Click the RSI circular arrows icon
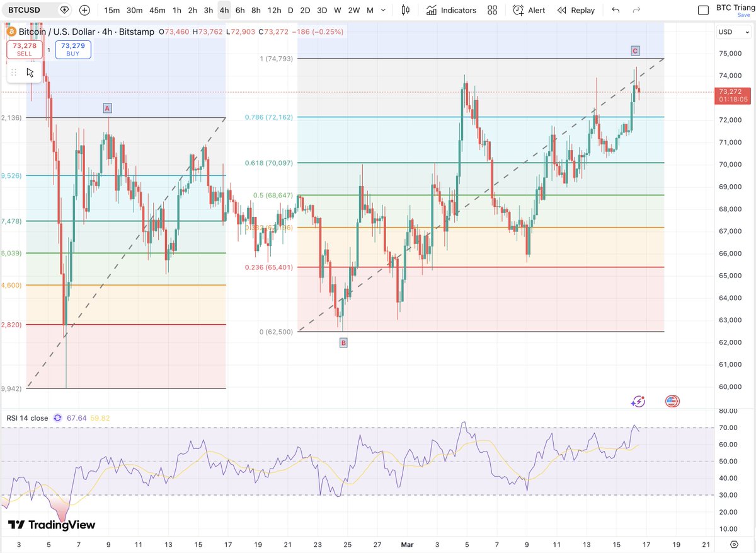The height and width of the screenshot is (553, 756). tap(58, 417)
